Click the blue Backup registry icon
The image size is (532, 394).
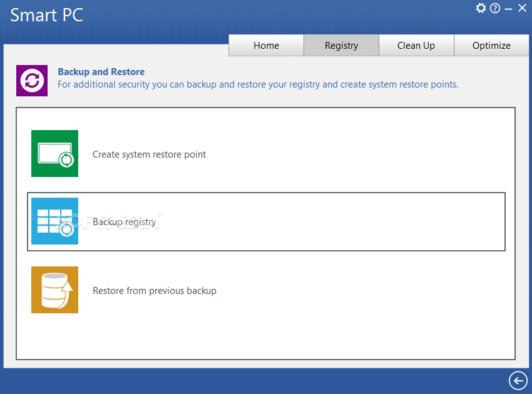tap(54, 221)
